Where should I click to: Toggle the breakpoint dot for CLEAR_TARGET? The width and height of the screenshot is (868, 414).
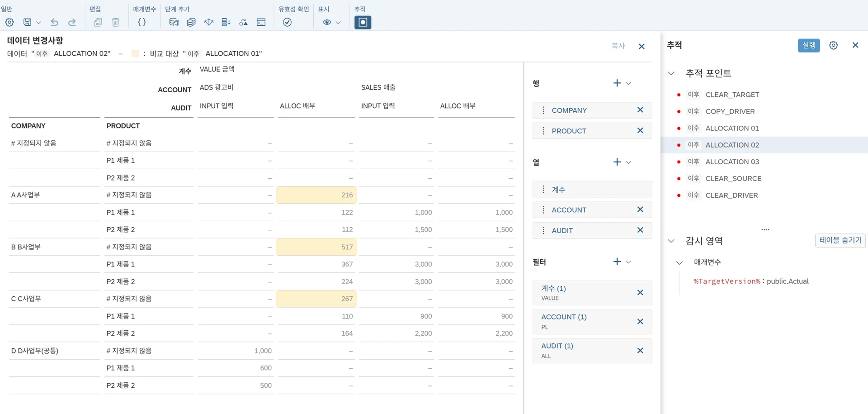click(x=679, y=95)
